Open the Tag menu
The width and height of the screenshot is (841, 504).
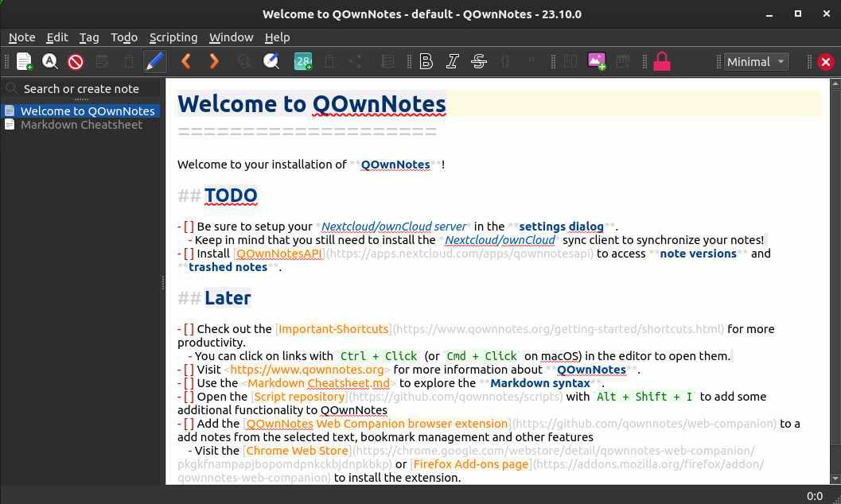click(89, 37)
